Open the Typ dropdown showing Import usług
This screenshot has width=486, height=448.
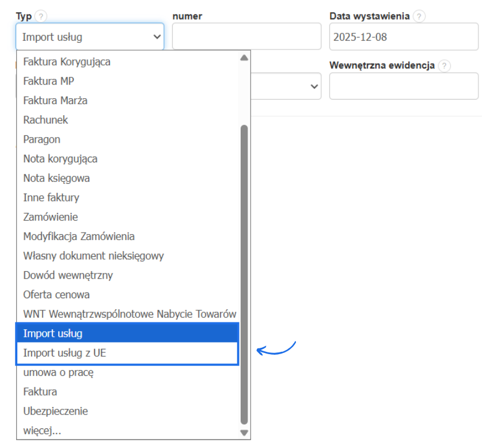pyautogui.click(x=90, y=37)
